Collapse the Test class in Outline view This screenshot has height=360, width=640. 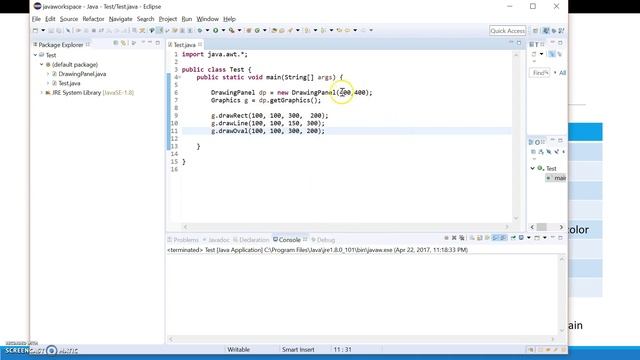[x=532, y=168]
